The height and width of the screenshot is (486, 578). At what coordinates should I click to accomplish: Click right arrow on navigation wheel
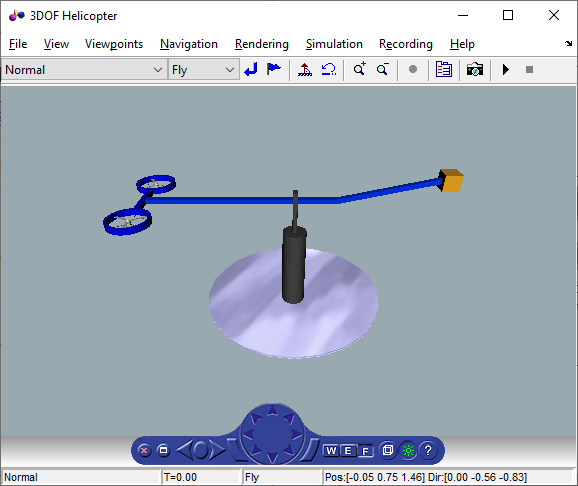(x=296, y=434)
